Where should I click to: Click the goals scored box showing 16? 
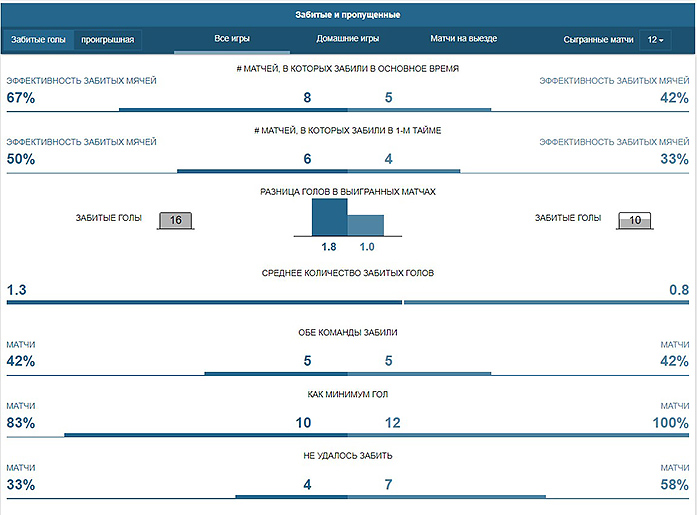176,221
